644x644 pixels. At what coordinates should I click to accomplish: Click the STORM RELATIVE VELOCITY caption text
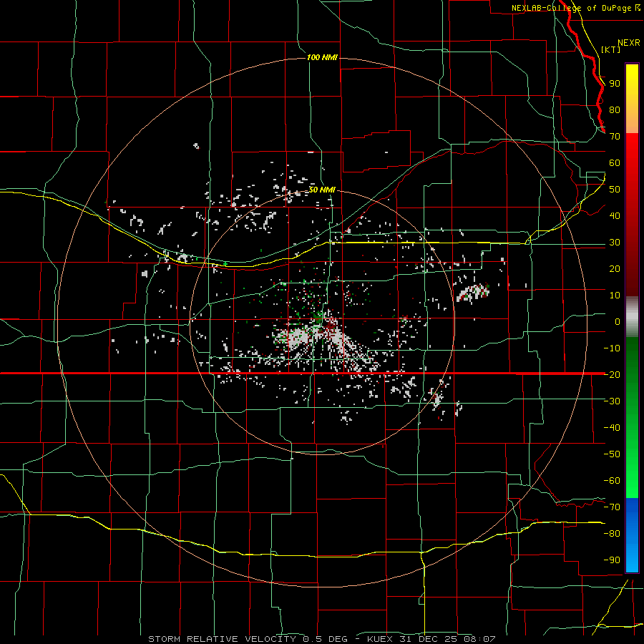[x=222, y=639]
